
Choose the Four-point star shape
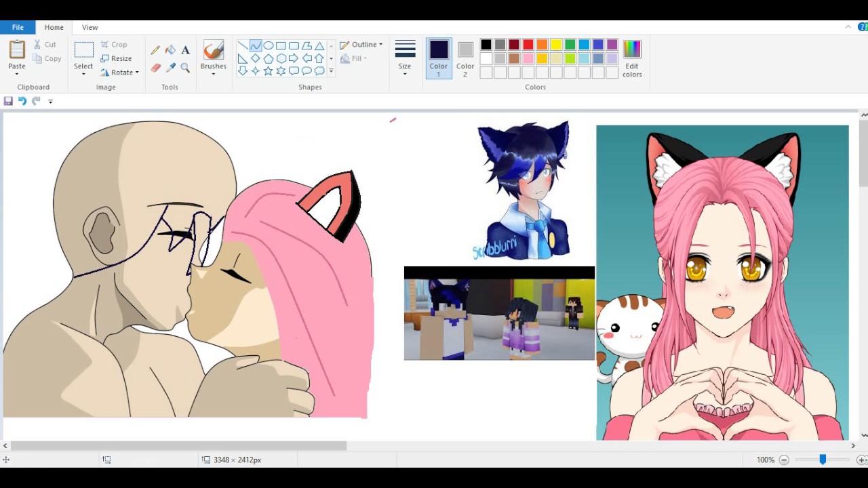[255, 70]
